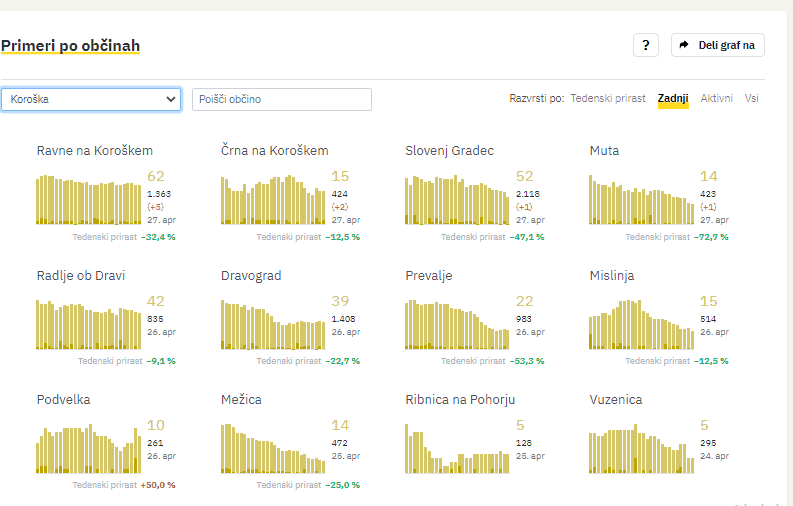
Task: Click the Muta bar chart
Action: [x=641, y=200]
